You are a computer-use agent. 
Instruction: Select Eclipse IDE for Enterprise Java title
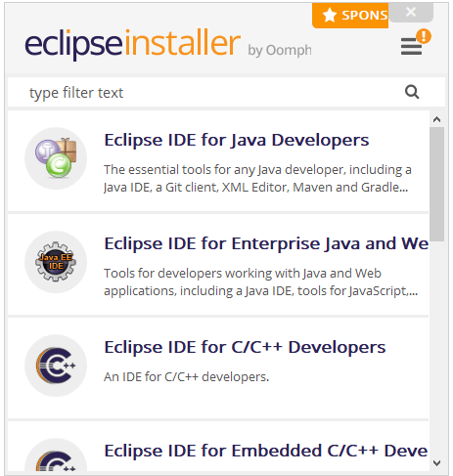tap(266, 243)
